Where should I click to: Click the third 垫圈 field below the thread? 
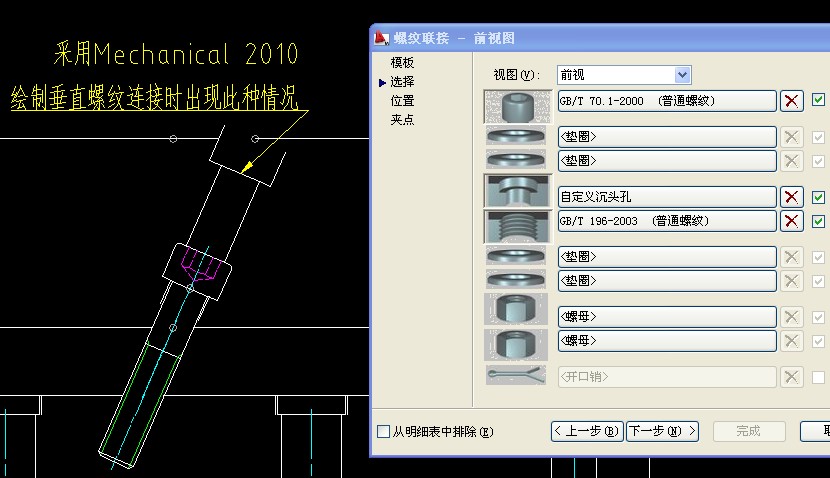pyautogui.click(x=667, y=257)
